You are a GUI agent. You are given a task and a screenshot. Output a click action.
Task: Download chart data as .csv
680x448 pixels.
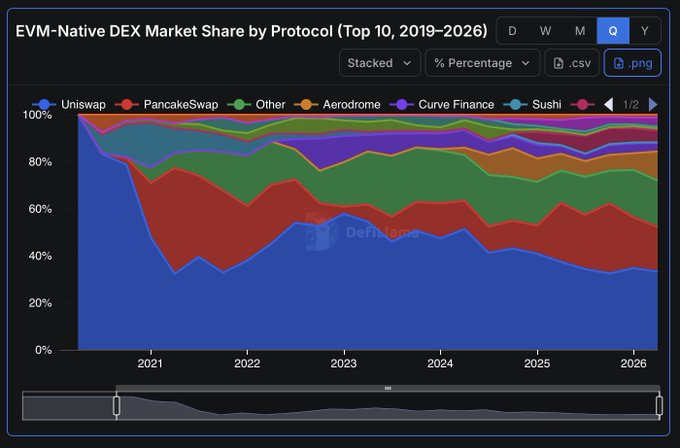pos(572,63)
